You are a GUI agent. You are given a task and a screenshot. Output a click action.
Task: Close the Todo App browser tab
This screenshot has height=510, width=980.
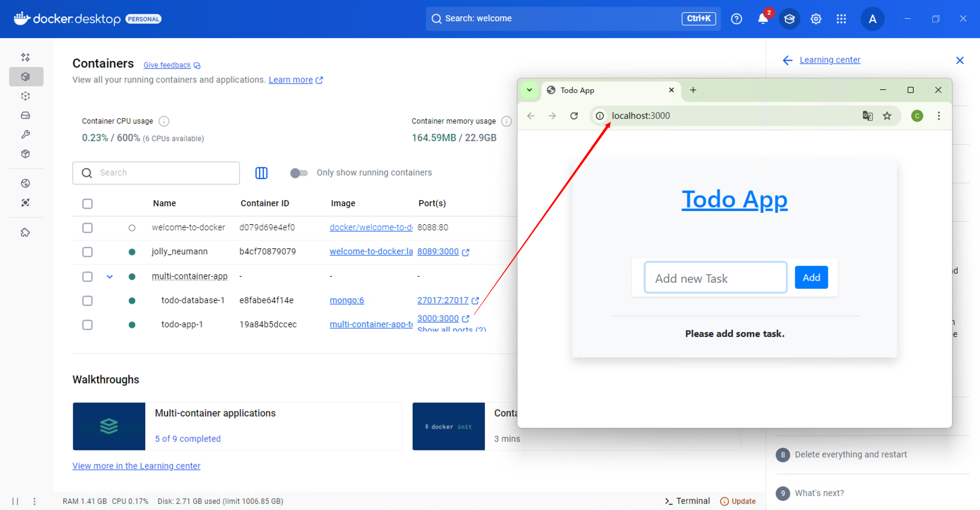click(672, 90)
